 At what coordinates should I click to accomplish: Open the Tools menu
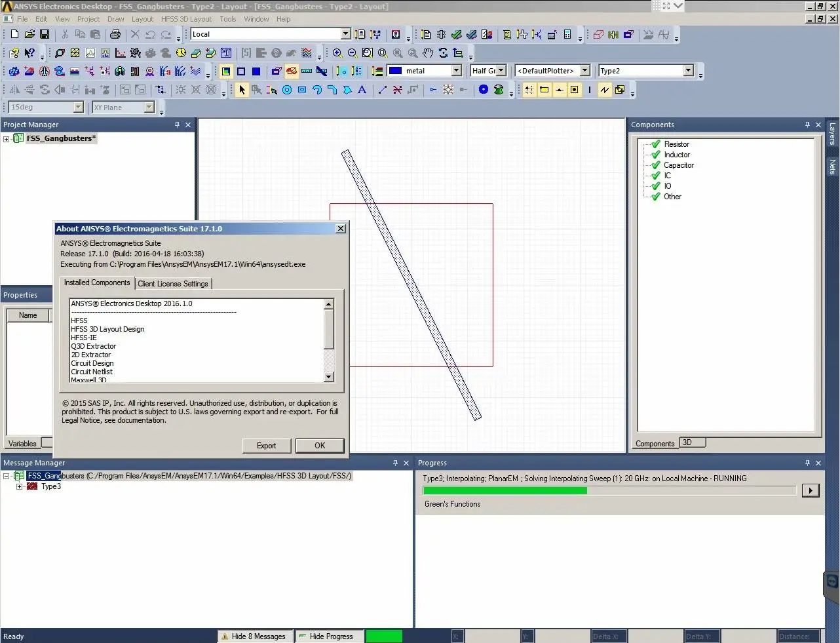[x=228, y=19]
